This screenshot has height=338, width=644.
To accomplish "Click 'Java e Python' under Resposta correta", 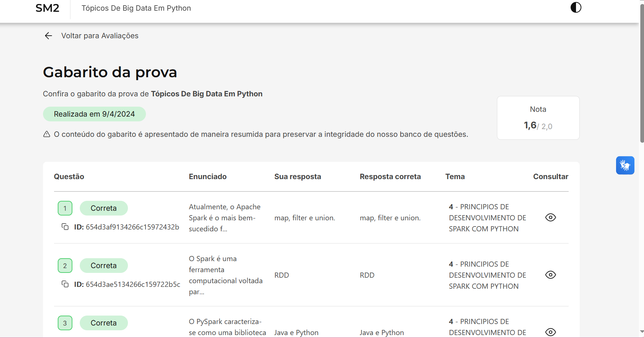I will click(382, 332).
